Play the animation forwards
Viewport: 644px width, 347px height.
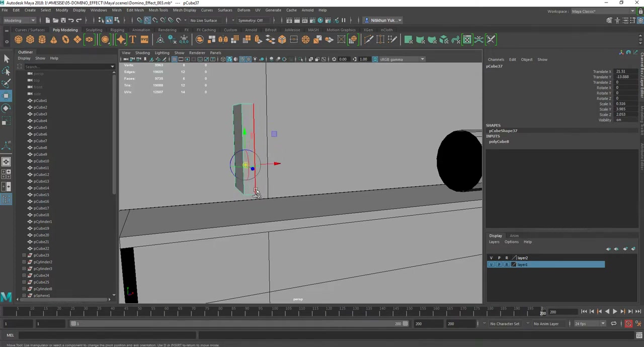click(614, 312)
